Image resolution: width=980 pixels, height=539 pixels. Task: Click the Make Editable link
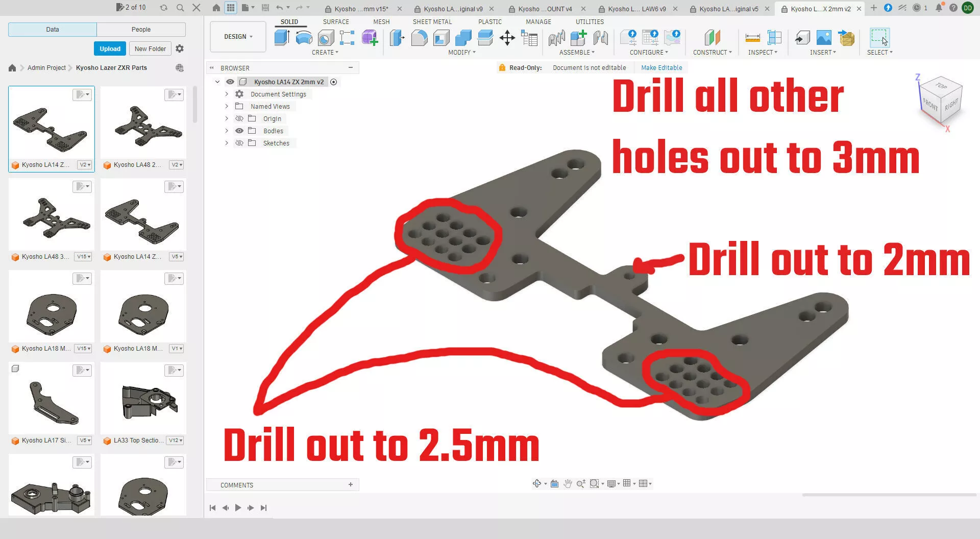pyautogui.click(x=661, y=67)
